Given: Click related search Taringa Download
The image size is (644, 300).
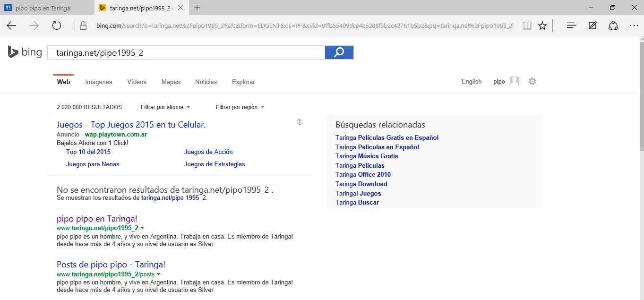Looking at the screenshot, I should pyautogui.click(x=361, y=184).
